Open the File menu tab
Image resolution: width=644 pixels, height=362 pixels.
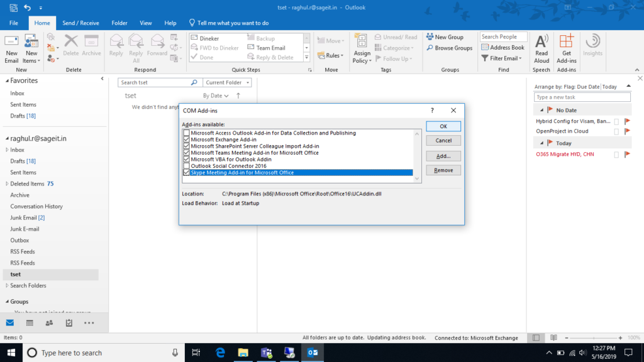point(14,23)
